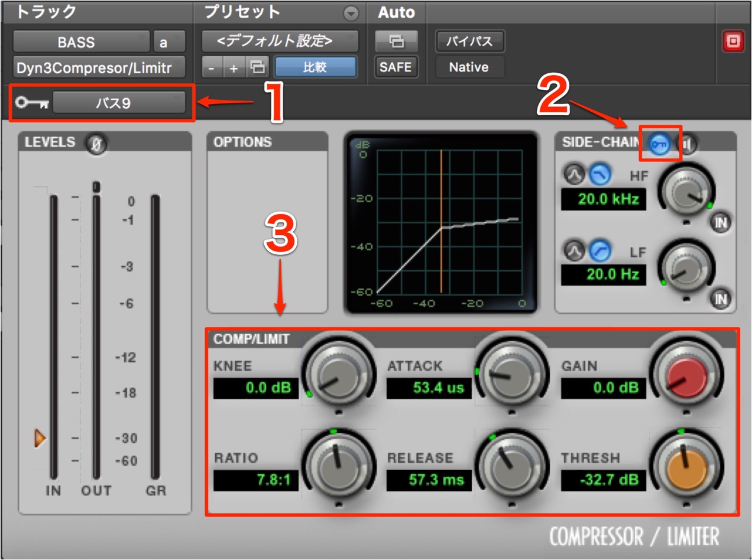Click the GAIN value field 0.0 dB
This screenshot has height=560, width=752.
click(603, 388)
